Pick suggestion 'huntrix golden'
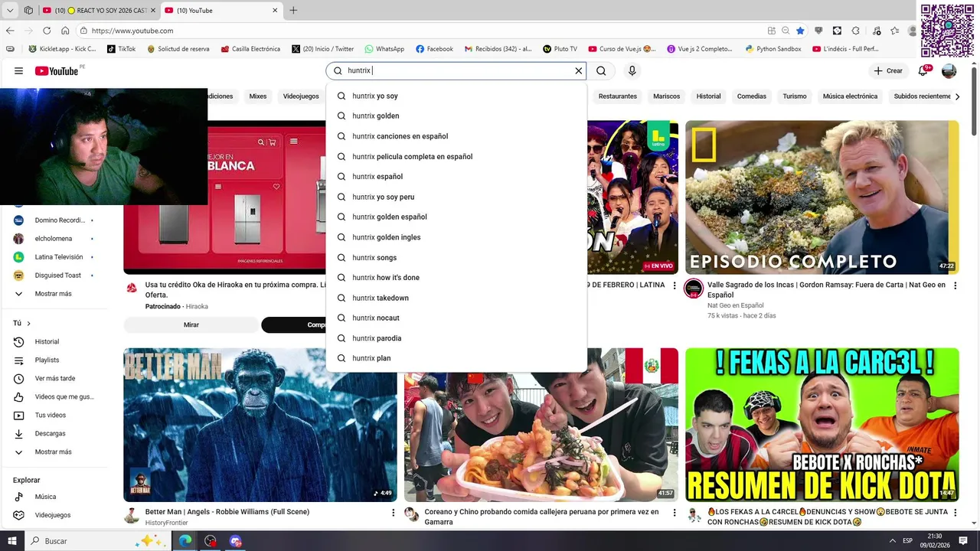980x551 pixels. [x=456, y=116]
